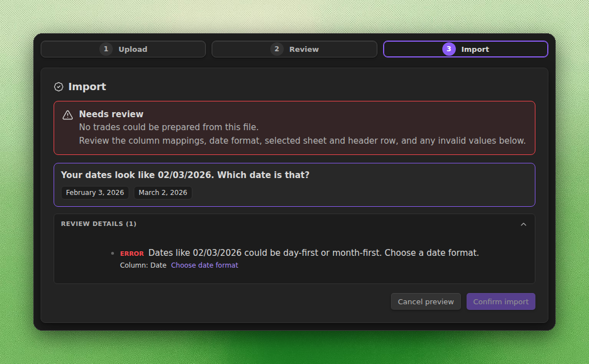Click the warning triangle icon in Needs review

tap(68, 115)
